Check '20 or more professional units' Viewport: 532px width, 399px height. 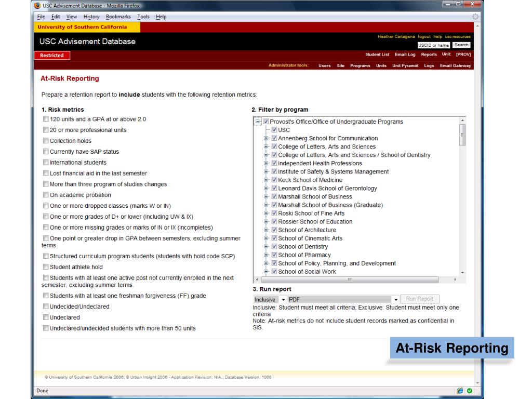(x=46, y=130)
